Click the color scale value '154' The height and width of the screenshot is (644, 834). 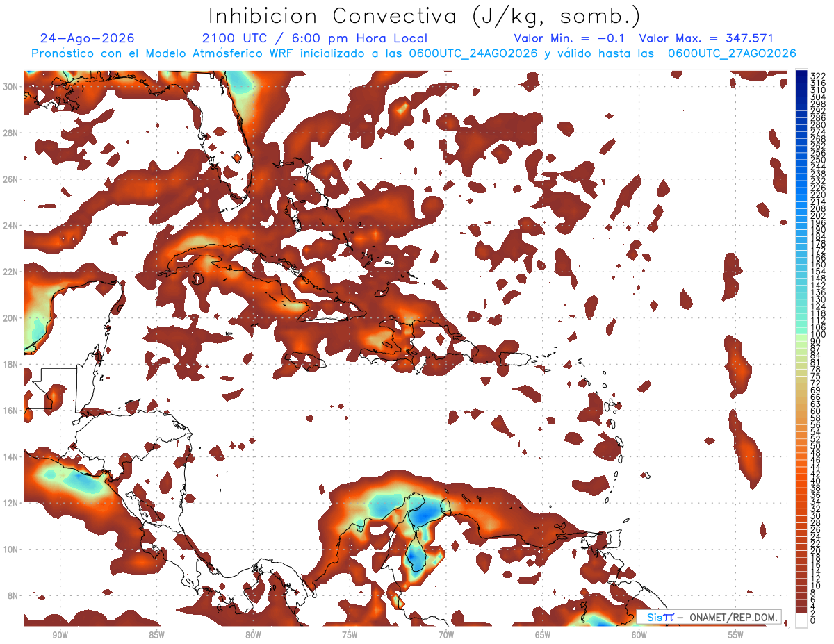tap(818, 272)
